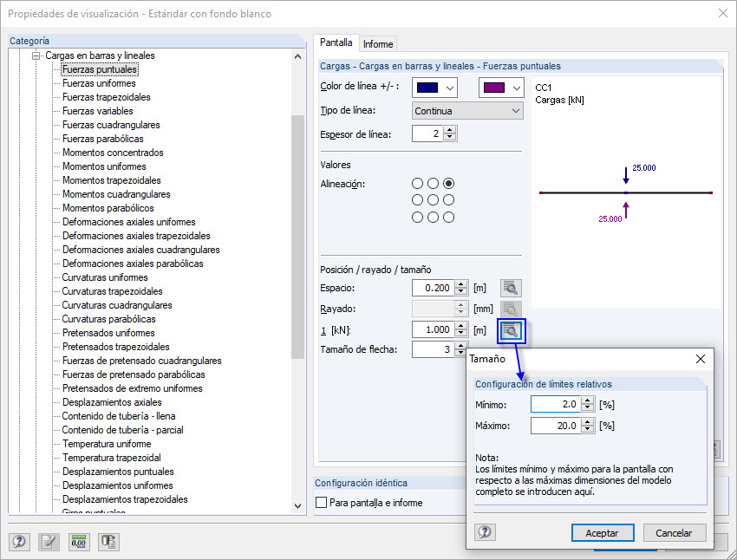
Task: Decrease Espesor de línea value
Action: (x=450, y=137)
